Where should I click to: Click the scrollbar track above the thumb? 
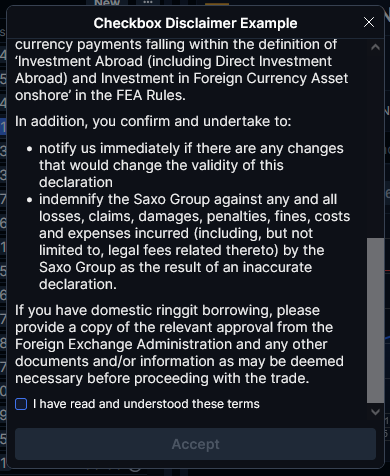coord(375,145)
